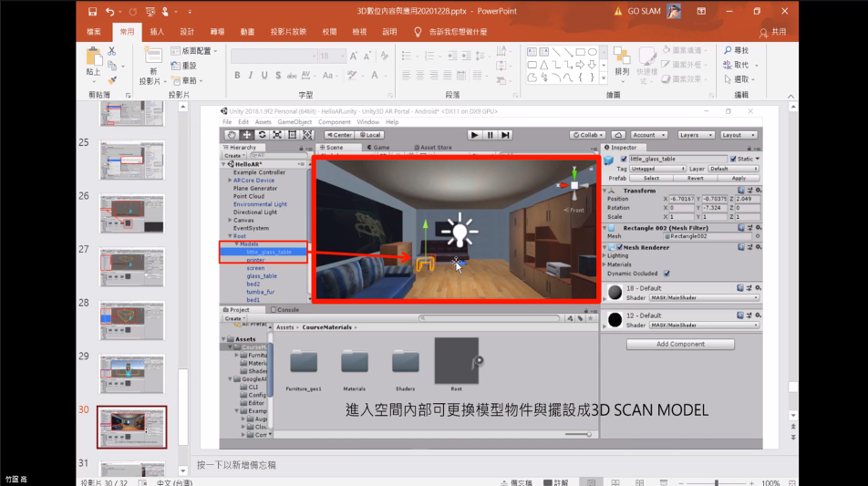The height and width of the screenshot is (486, 868).
Task: Expand the 章節 section dropdown
Action: (189, 80)
